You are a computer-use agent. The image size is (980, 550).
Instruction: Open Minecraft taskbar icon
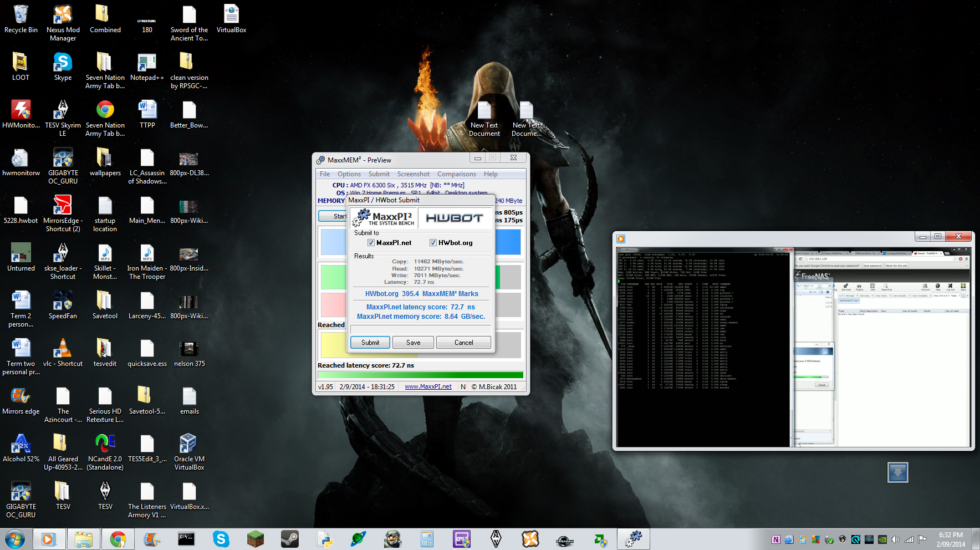255,539
